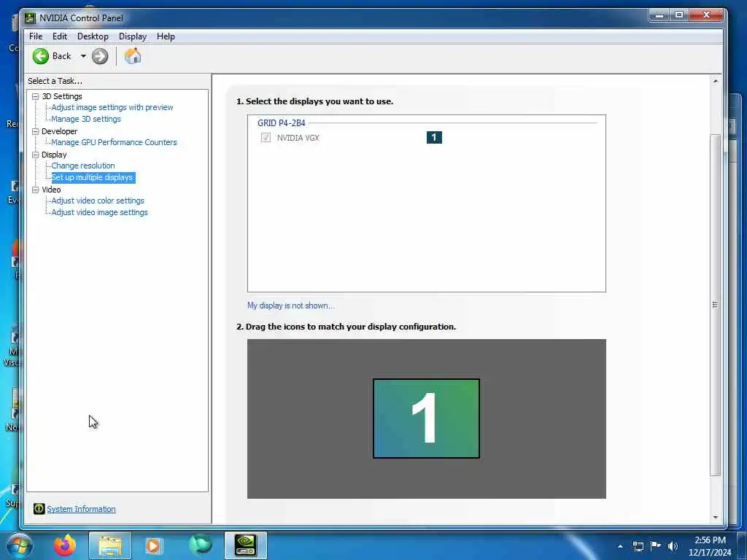Select Set up multiple displays task
Viewport: 747px width, 560px height.
[x=93, y=178]
